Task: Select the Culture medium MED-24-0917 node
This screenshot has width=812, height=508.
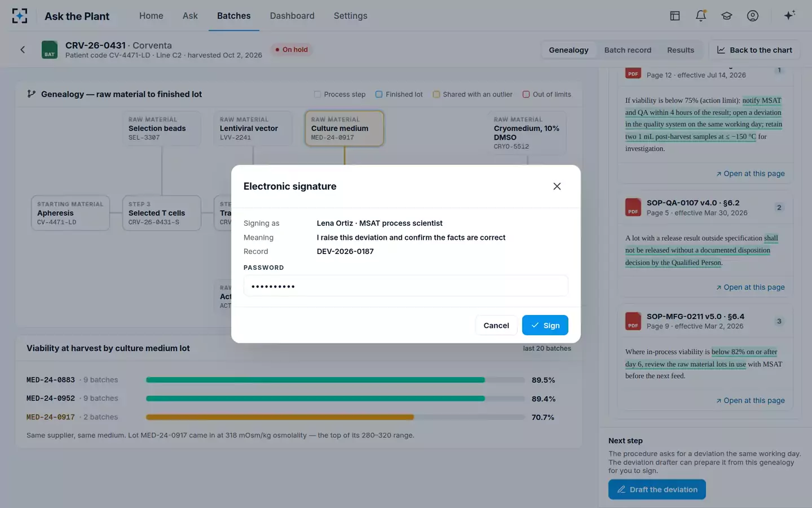Action: click(344, 128)
